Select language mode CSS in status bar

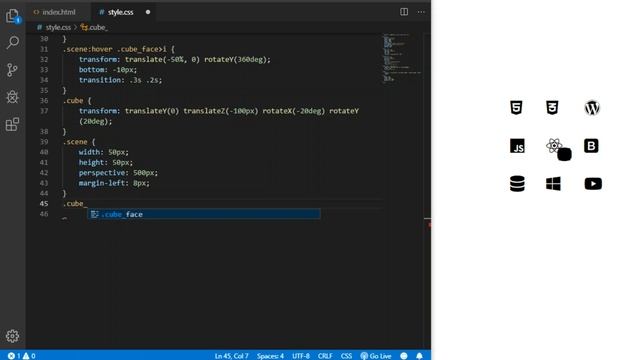(x=346, y=356)
